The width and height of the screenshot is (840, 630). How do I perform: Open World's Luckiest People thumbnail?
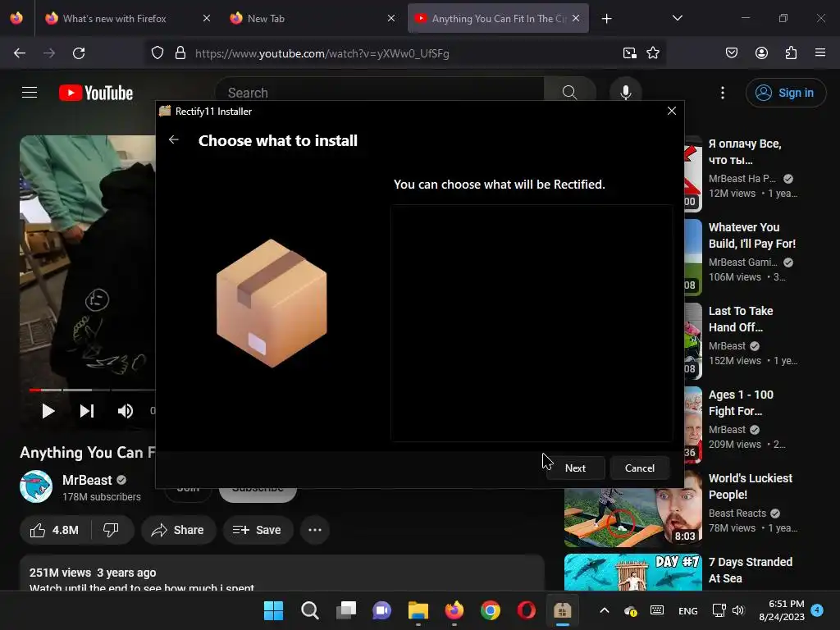pyautogui.click(x=632, y=508)
